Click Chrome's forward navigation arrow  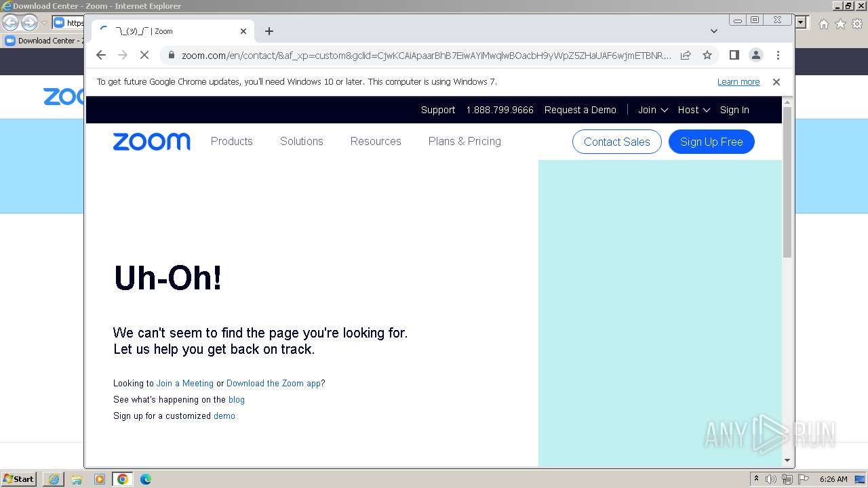tap(123, 55)
